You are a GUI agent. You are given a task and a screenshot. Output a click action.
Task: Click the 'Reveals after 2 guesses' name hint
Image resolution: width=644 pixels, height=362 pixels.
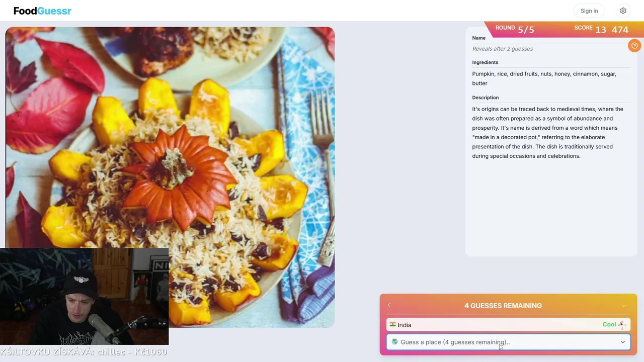(503, 49)
